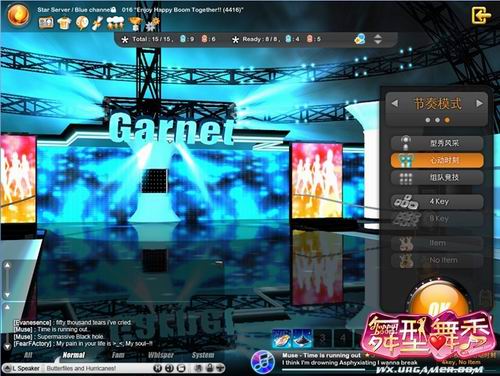500x376 pixels.
Task: Select the No Item option
Action: 437,260
